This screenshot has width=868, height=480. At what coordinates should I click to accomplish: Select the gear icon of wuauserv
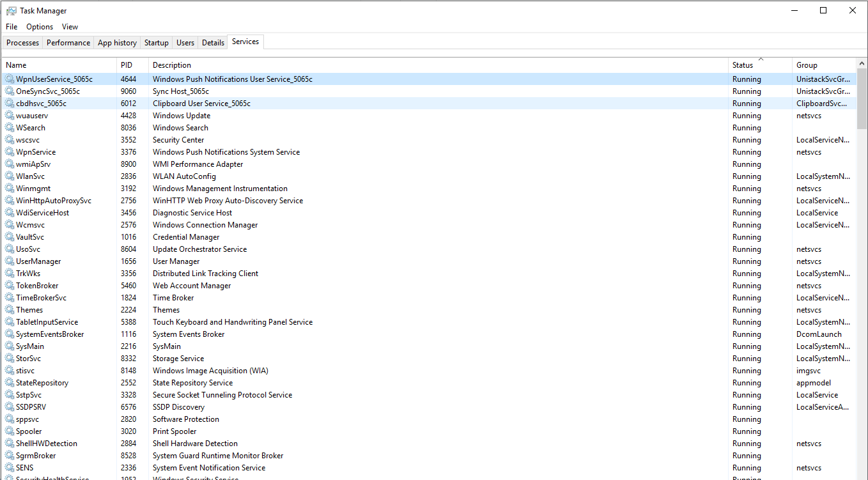point(10,116)
